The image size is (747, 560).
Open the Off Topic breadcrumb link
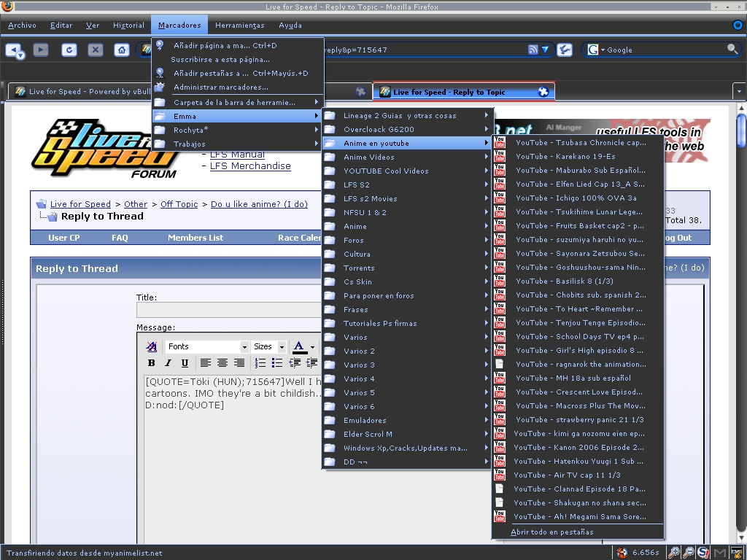[x=179, y=204]
